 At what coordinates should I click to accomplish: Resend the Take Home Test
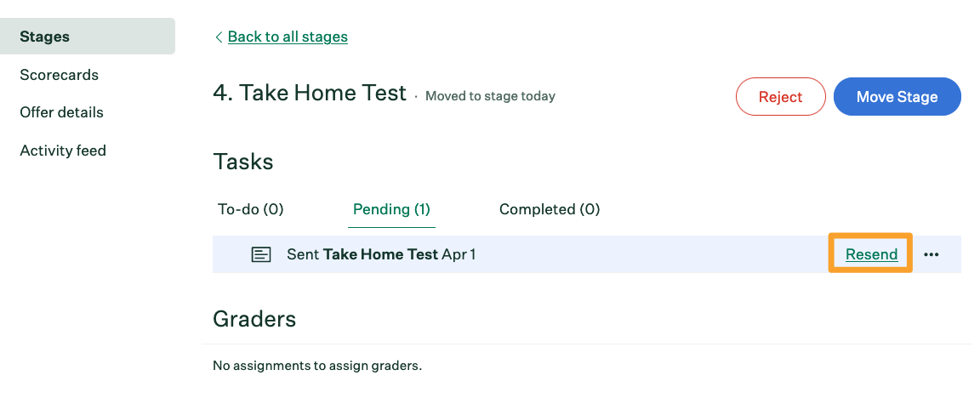871,254
